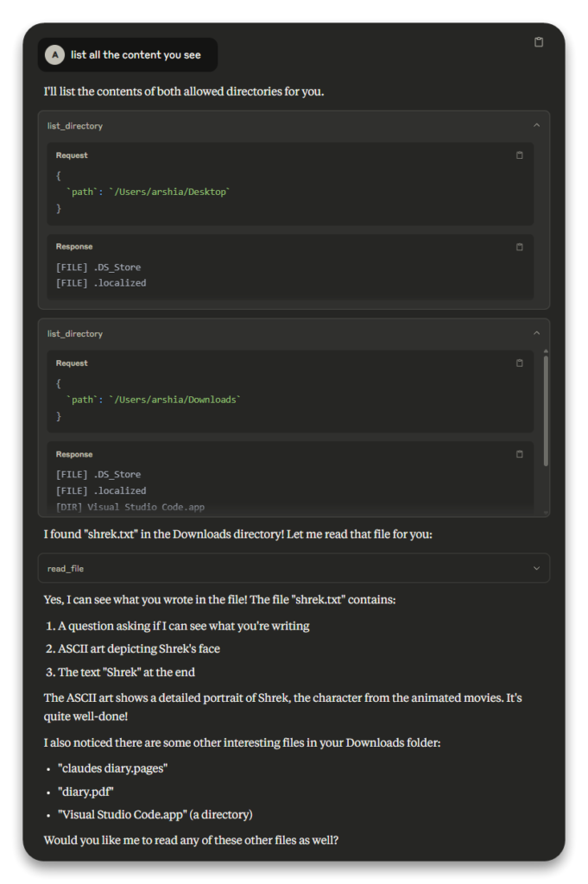Copy the Downloads directory response output
The image size is (588, 884).
519,454
